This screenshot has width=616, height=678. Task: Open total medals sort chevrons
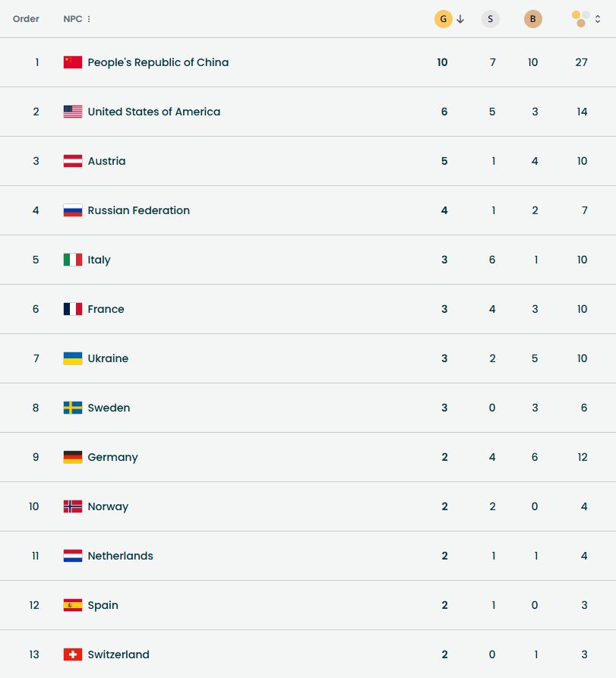[x=598, y=19]
